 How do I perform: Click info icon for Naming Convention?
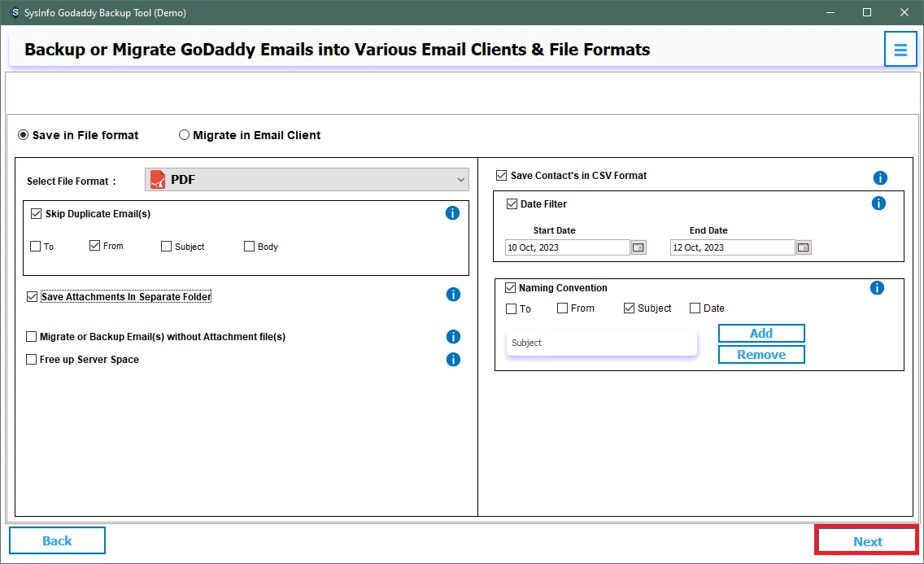877,288
